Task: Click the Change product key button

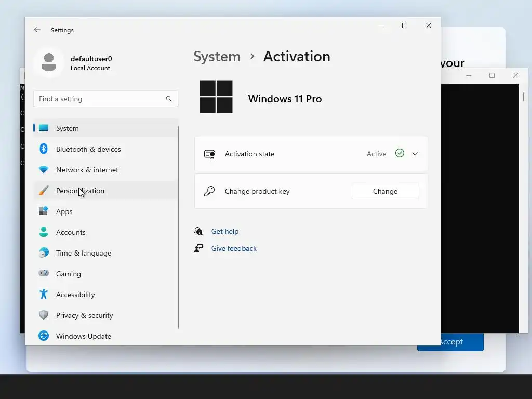Action: [385, 191]
